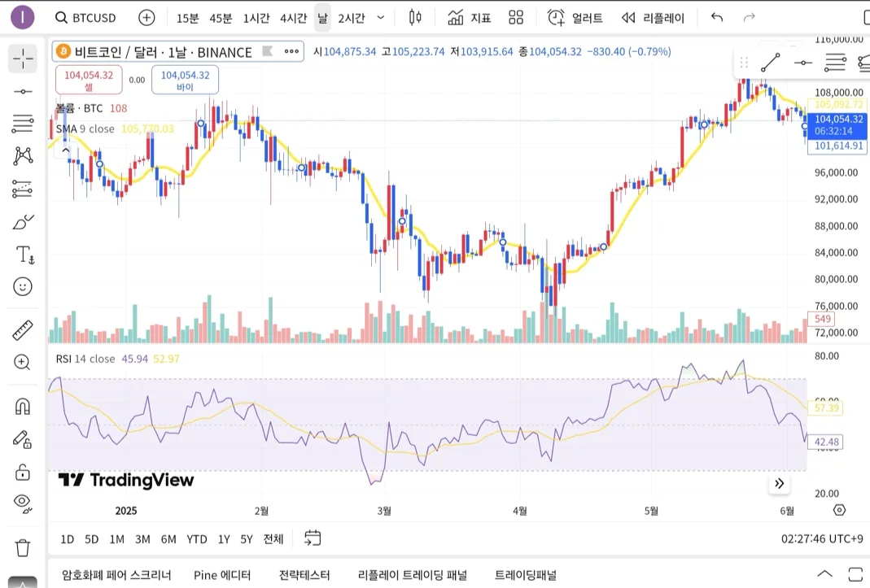Toggle lock all drawings
The image size is (870, 588).
[x=23, y=473]
